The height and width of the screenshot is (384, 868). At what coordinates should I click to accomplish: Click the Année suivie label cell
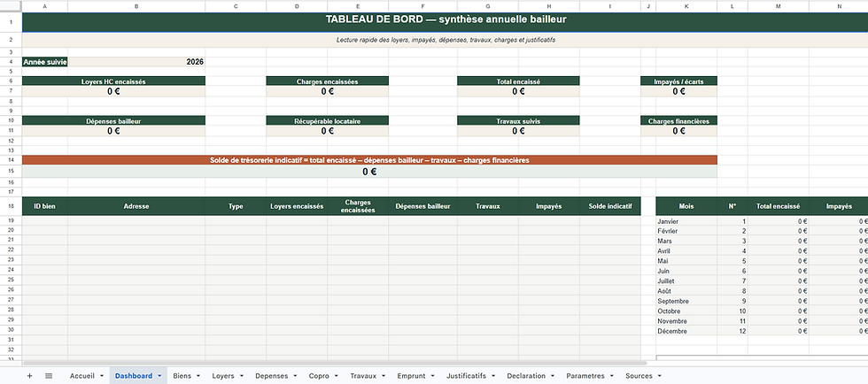45,62
